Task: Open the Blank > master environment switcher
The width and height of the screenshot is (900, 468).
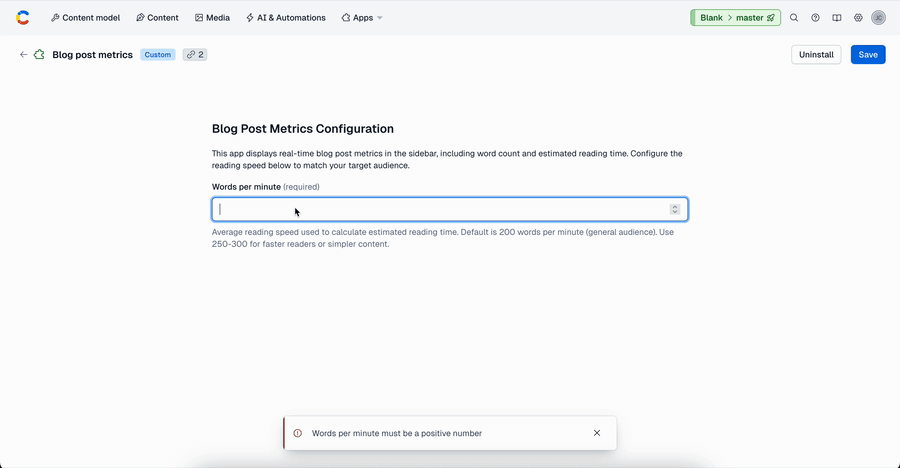Action: [x=735, y=18]
